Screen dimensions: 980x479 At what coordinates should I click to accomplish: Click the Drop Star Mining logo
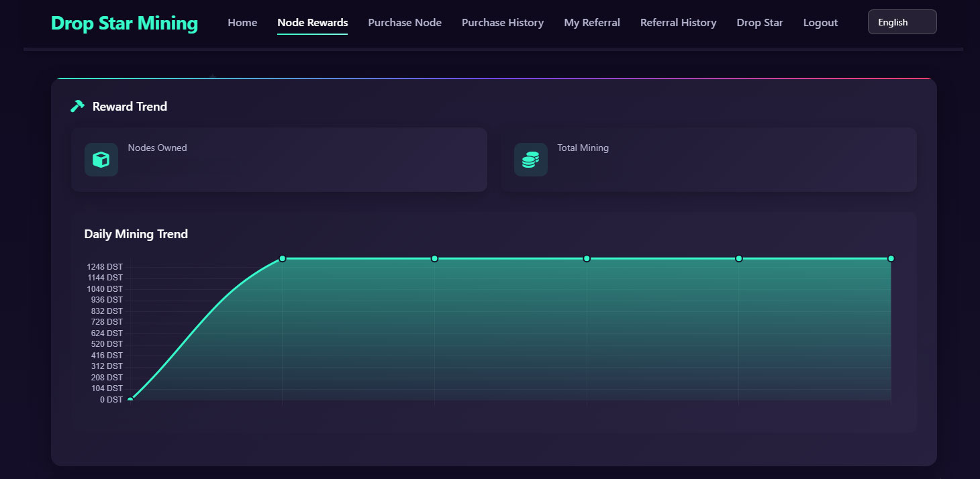pos(124,23)
